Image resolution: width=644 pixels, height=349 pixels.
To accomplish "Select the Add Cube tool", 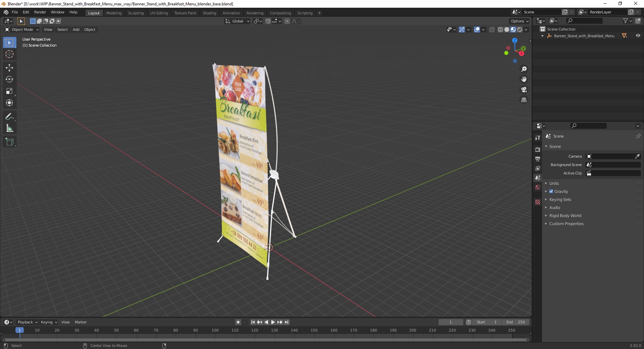I will click(9, 142).
